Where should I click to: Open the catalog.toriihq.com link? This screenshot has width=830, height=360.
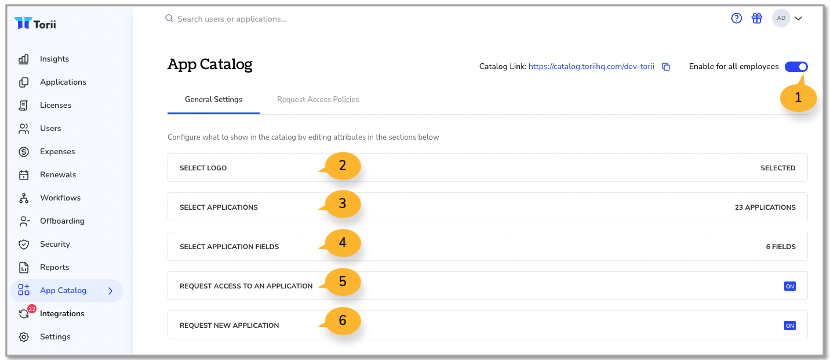(x=591, y=67)
